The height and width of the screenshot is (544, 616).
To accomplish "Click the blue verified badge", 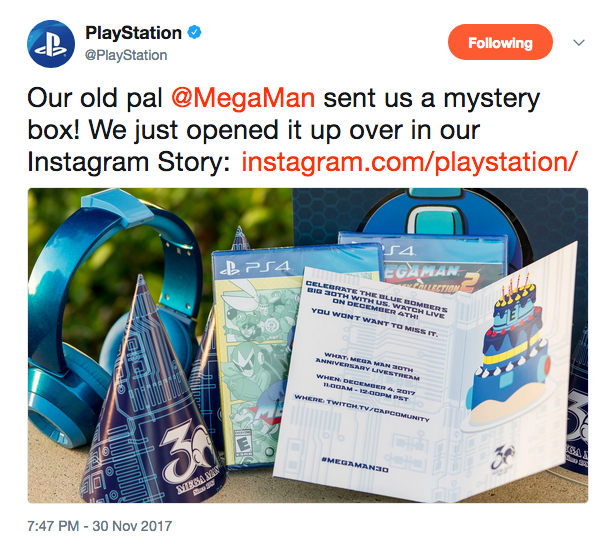I will pos(194,32).
